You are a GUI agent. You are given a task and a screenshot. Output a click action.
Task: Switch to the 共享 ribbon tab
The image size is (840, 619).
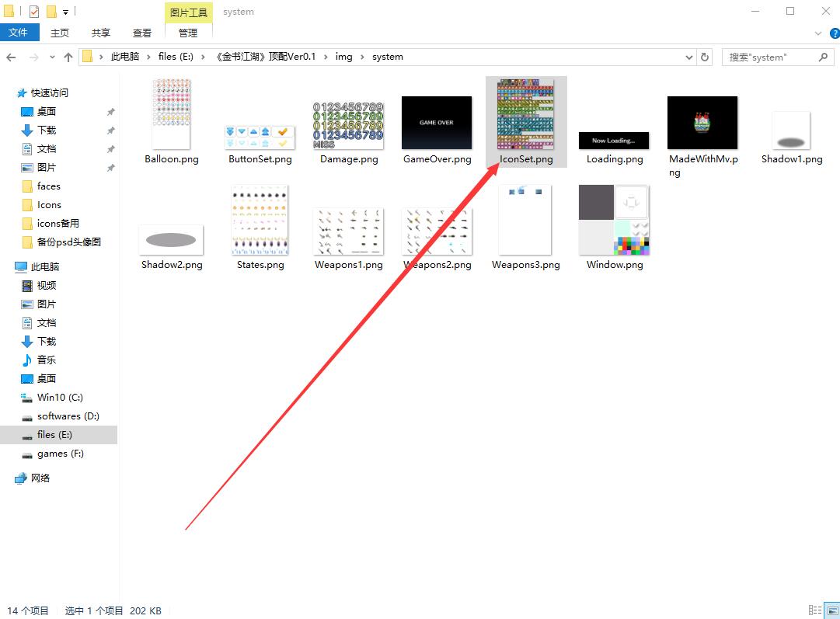(x=101, y=33)
